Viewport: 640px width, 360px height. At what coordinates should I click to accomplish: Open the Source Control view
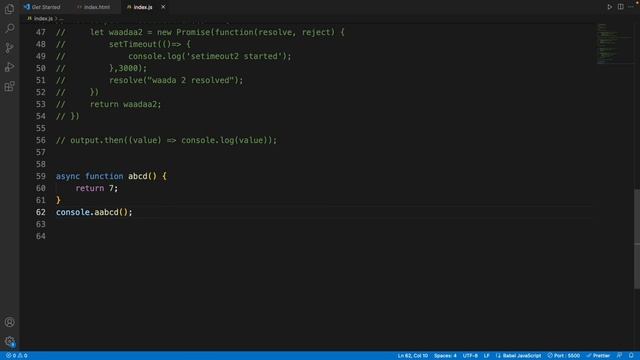(9, 47)
